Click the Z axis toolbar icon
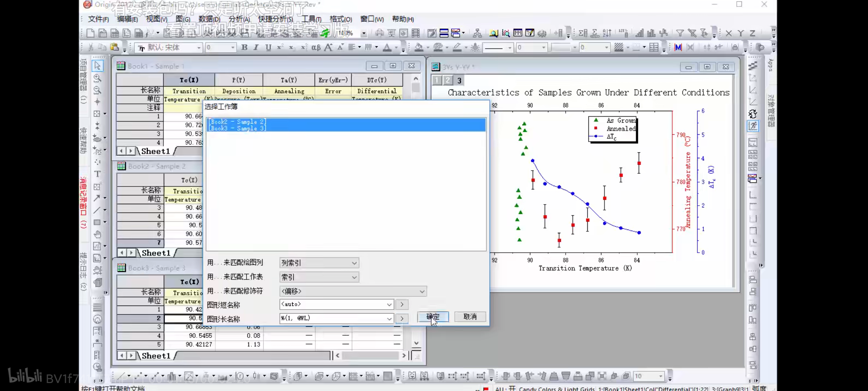Image resolution: width=868 pixels, height=391 pixels. [753, 33]
